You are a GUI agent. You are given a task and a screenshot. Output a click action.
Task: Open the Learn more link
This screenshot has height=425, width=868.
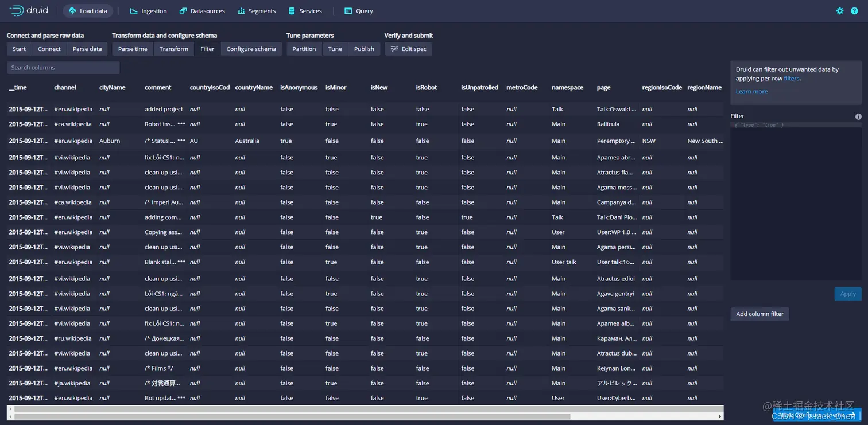coord(751,92)
